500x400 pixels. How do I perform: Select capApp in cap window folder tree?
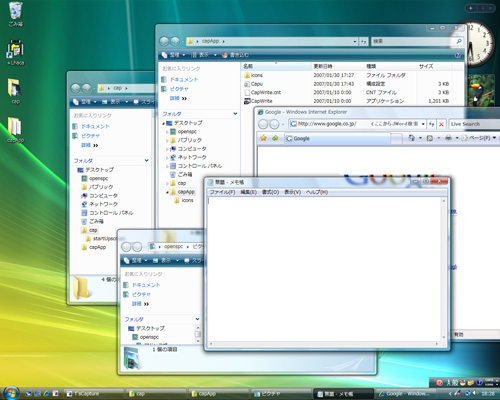[x=97, y=247]
